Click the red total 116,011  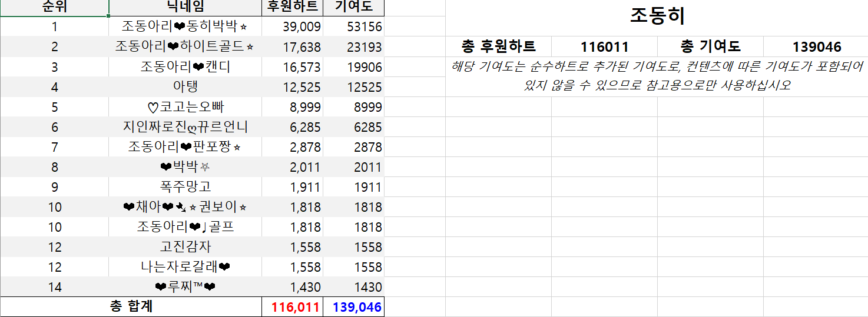tap(293, 306)
